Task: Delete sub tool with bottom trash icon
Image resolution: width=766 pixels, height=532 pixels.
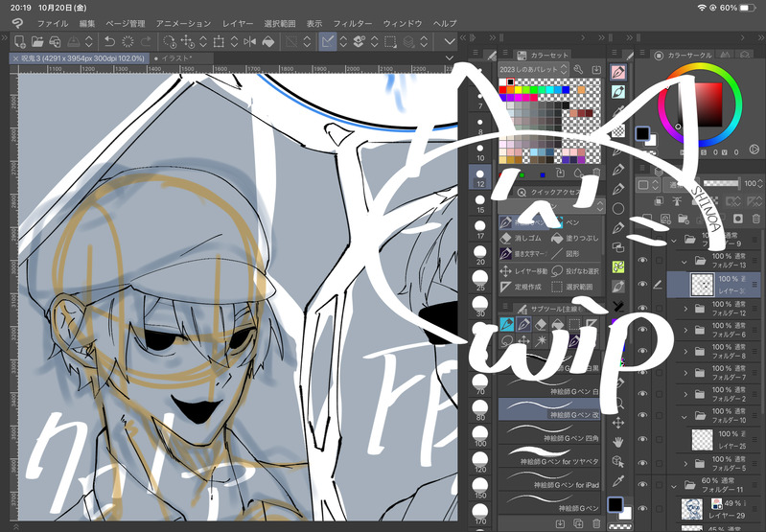Action: click(596, 523)
